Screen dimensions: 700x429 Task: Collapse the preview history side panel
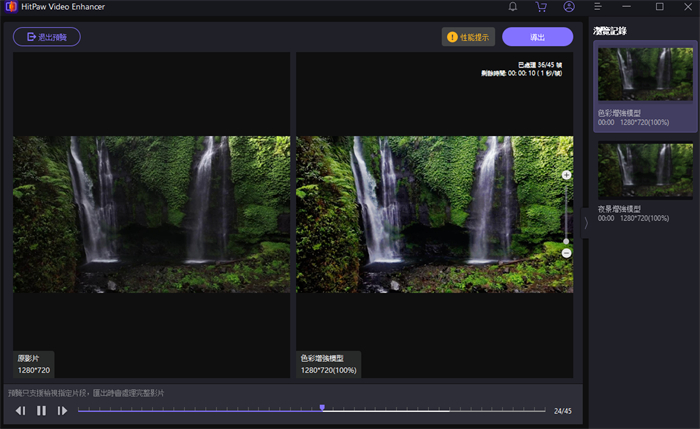point(587,223)
